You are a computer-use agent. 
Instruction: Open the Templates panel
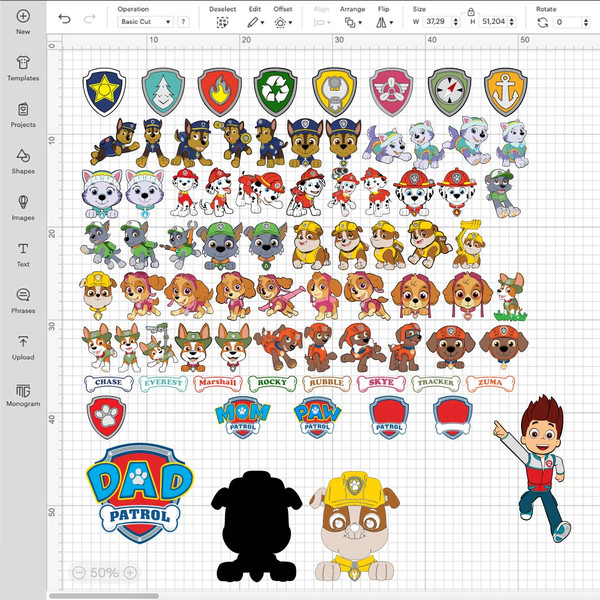click(23, 62)
